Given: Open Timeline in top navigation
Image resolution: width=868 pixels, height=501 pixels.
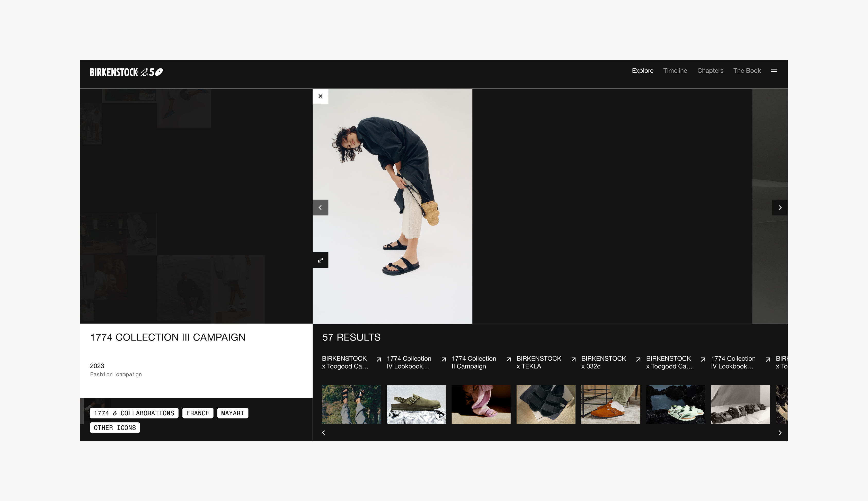Looking at the screenshot, I should point(675,70).
